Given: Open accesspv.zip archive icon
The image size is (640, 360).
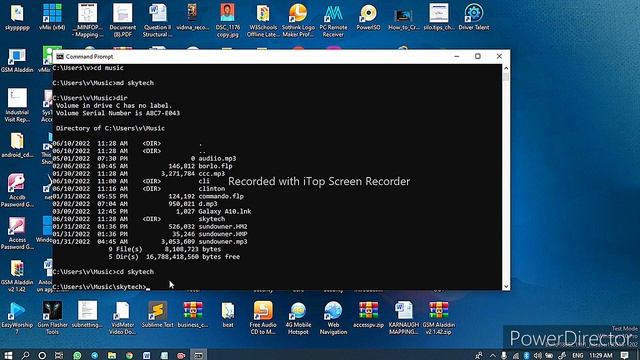Looking at the screenshot, I should (x=368, y=315).
